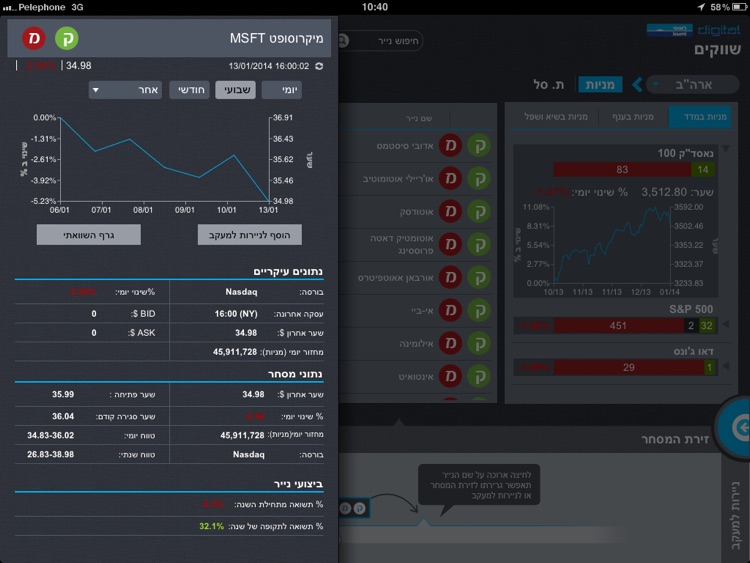
Task: Refresh MSFT quote with the refresh icon
Action: (x=319, y=66)
